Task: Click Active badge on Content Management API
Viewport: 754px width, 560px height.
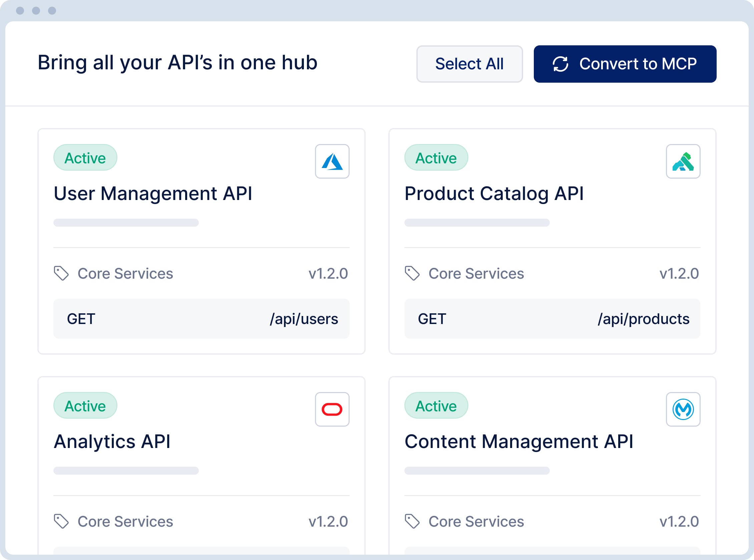Action: [x=436, y=405]
